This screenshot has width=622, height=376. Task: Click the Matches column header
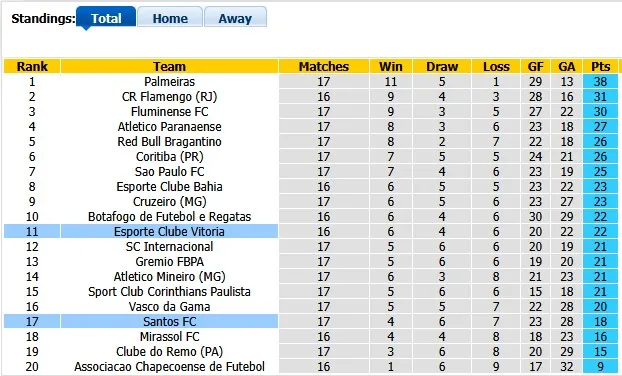324,66
